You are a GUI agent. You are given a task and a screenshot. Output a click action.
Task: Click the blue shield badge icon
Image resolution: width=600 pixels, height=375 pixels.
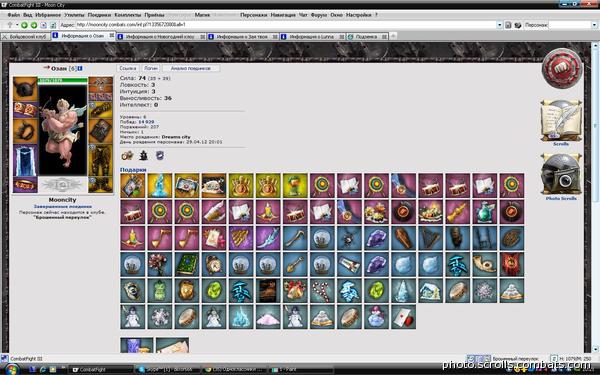pyautogui.click(x=160, y=155)
